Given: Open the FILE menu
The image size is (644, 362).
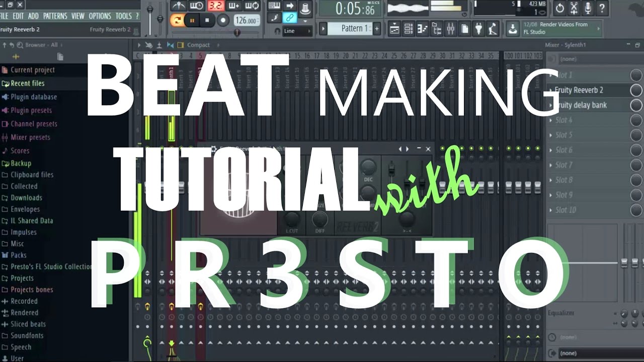Looking at the screenshot, I should click(x=4, y=16).
